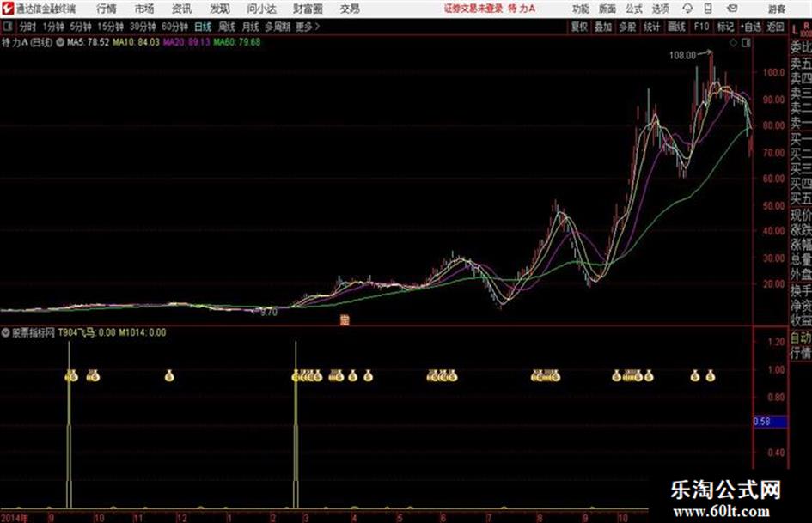Viewport: 812px width, 523px height.
Task: Click the MA10: 84.03 indicator label
Action: (x=137, y=42)
